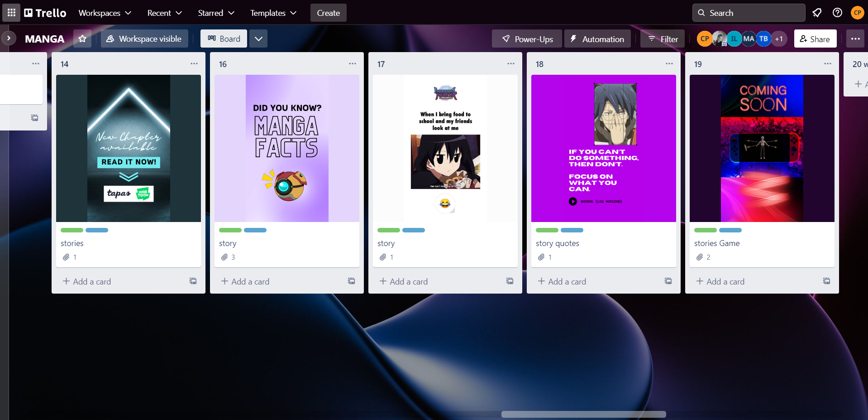Click the Search input field

(749, 13)
